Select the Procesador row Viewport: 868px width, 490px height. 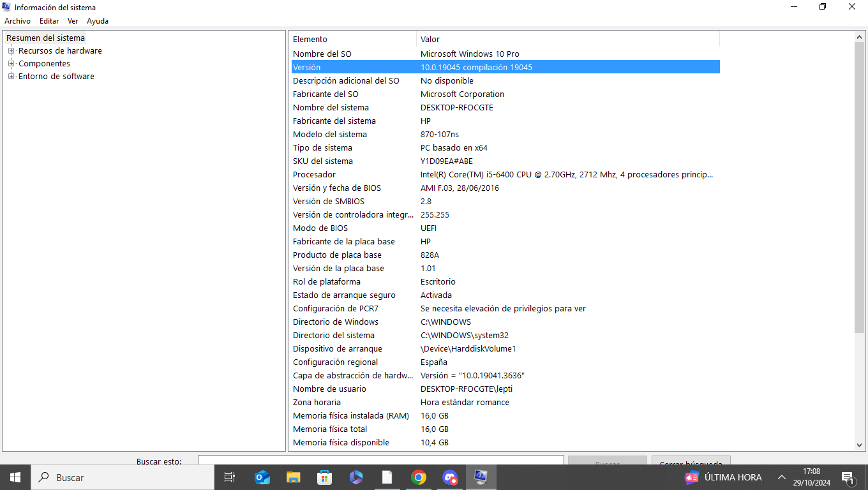point(505,175)
